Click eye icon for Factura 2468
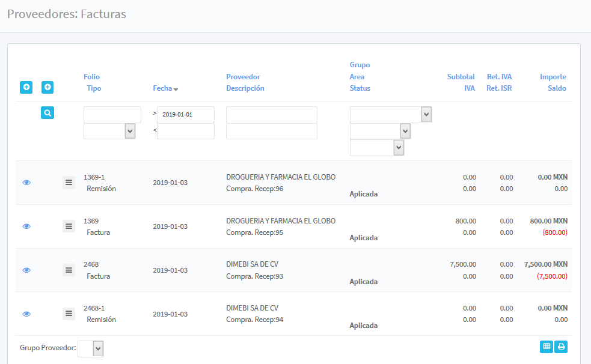 coord(26,270)
